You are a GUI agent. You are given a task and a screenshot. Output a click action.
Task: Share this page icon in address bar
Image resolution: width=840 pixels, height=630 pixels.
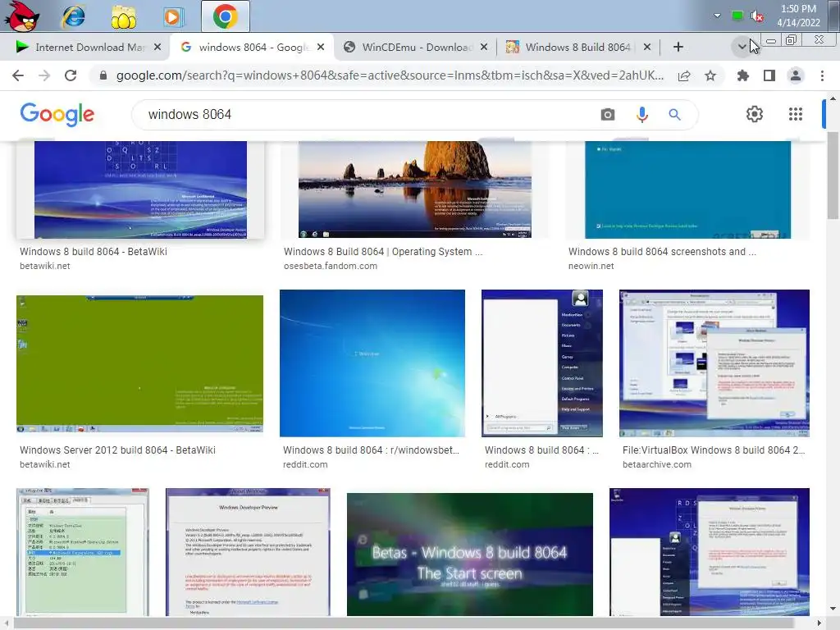click(683, 75)
